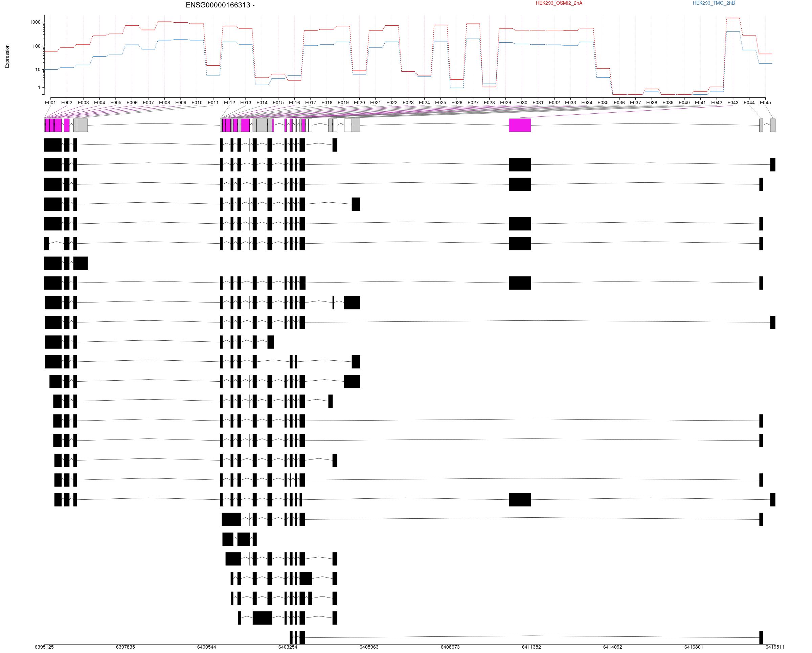Click genomic coordinate 6405963
Viewport: 812px width, 653px height.
point(369,647)
